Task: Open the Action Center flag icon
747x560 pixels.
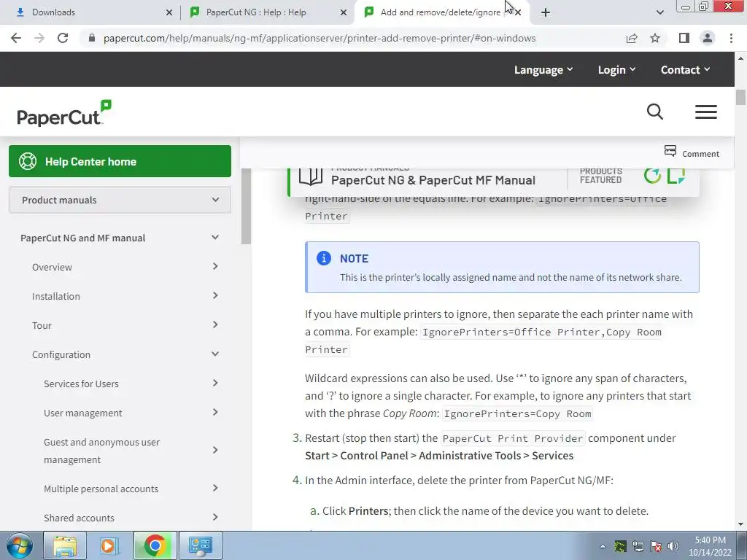Action: point(656,546)
